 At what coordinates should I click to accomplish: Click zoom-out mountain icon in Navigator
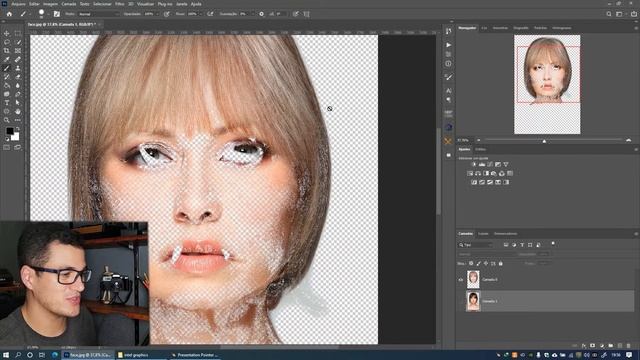478,140
